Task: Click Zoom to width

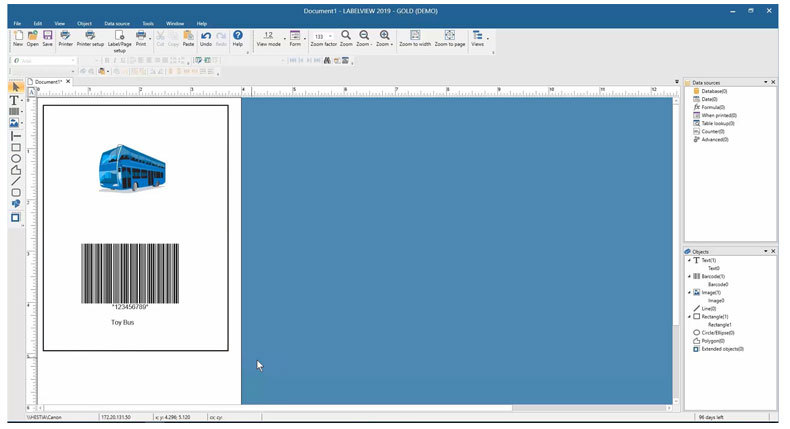Action: (414, 39)
